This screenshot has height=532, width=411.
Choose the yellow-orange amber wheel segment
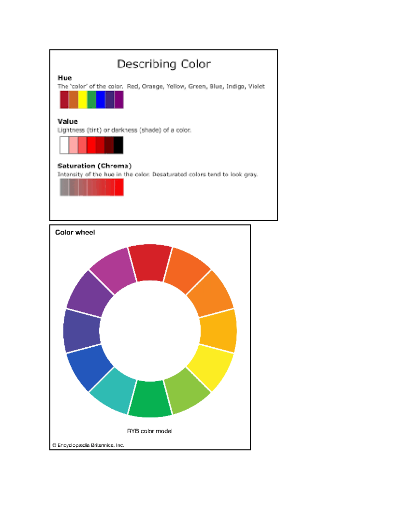click(x=219, y=331)
